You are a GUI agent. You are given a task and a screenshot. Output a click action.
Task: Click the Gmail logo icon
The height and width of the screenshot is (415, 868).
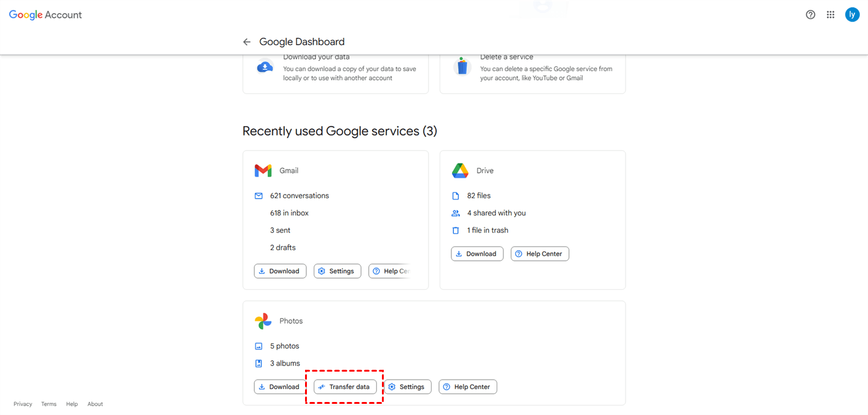point(263,171)
